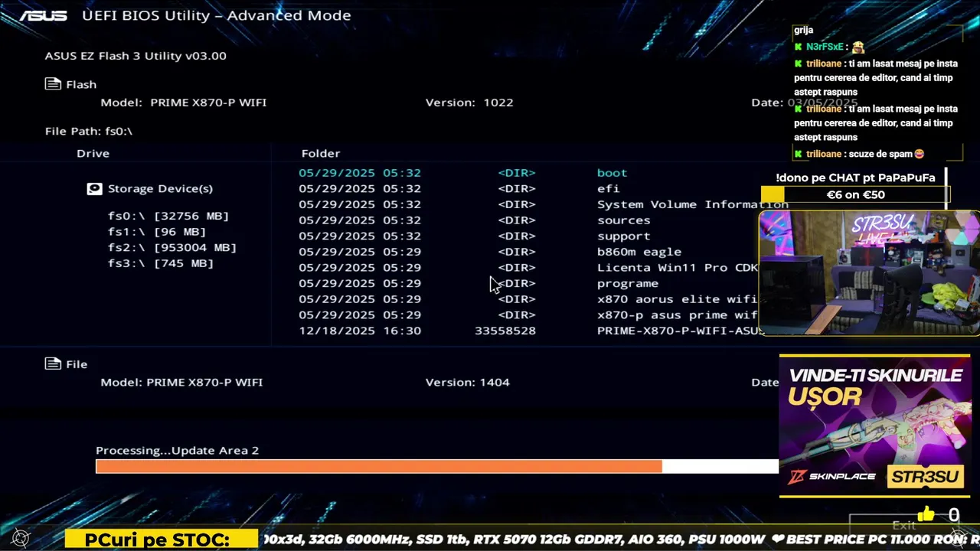
Task: Open the sources folder
Action: 624,220
